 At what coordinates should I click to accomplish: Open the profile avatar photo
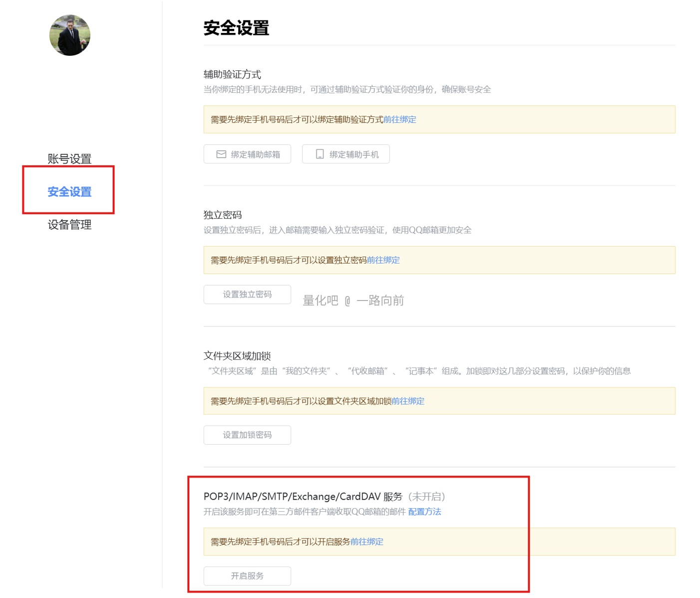tap(70, 35)
